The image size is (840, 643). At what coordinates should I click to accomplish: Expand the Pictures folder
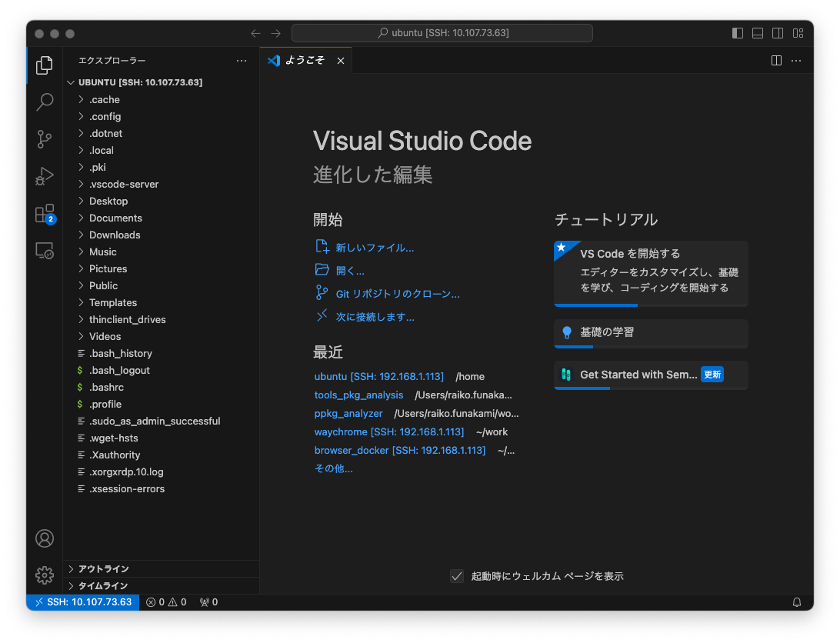tap(161, 269)
